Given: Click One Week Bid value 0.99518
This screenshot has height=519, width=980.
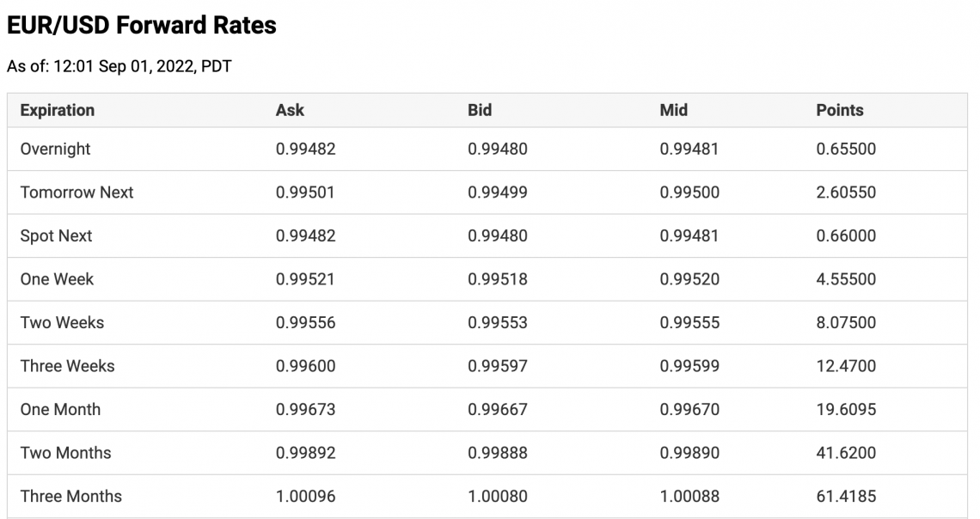Looking at the screenshot, I should (x=498, y=279).
